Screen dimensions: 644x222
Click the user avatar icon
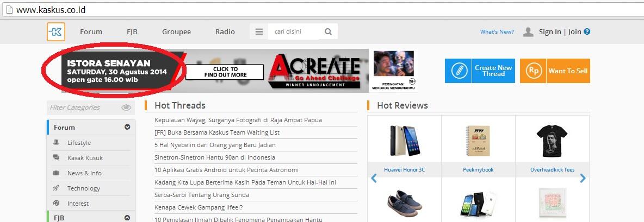coord(528,31)
